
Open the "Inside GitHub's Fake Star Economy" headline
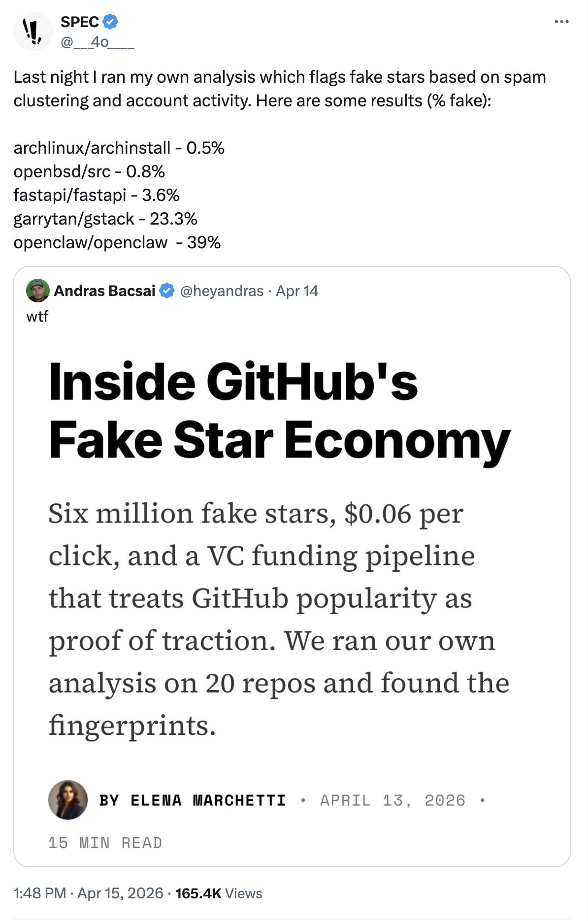click(279, 410)
